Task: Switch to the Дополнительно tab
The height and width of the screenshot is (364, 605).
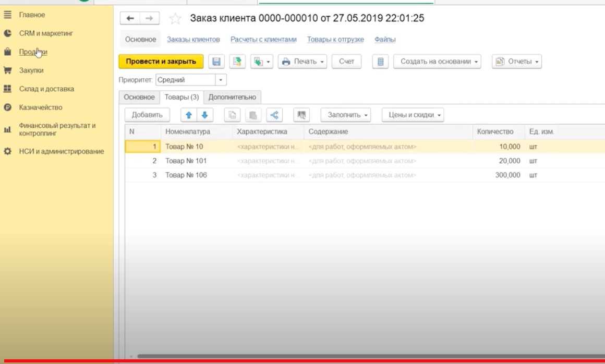Action: 232,97
